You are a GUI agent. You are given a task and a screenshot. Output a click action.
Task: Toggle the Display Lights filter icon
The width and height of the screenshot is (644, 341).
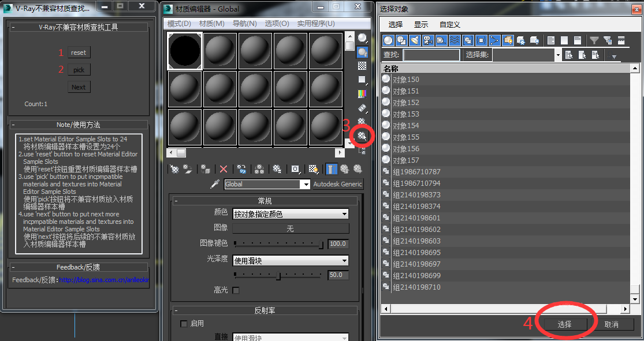coord(415,40)
